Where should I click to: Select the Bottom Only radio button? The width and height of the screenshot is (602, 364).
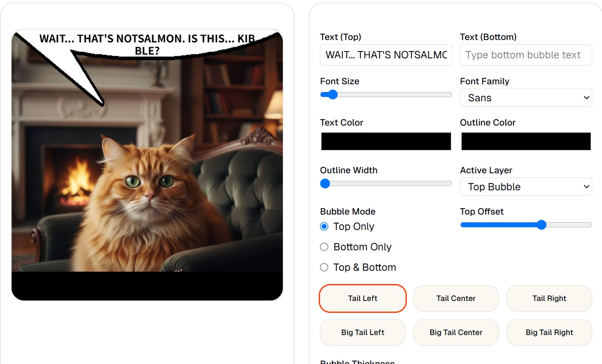pyautogui.click(x=324, y=247)
